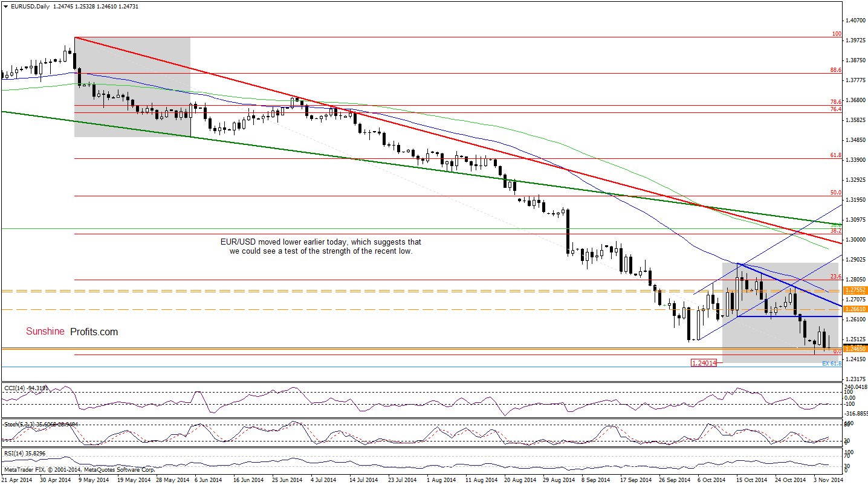Click the orange 1.27552 price tag
The height and width of the screenshot is (485, 868).
coord(856,291)
